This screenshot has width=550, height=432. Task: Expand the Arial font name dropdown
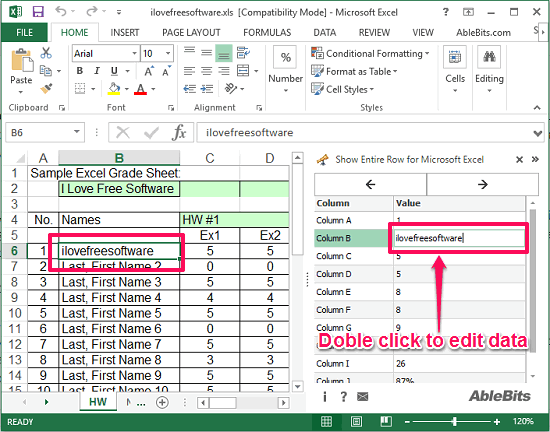[x=134, y=54]
